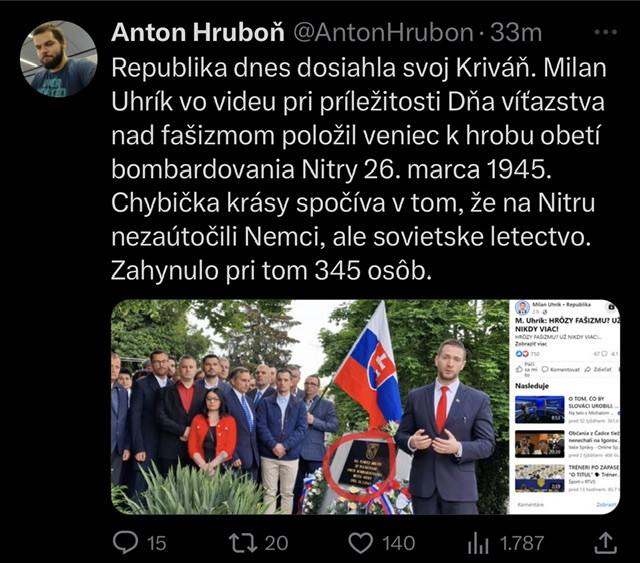The width and height of the screenshot is (640, 563).
Task: Select the tweet body text
Action: click(x=358, y=169)
